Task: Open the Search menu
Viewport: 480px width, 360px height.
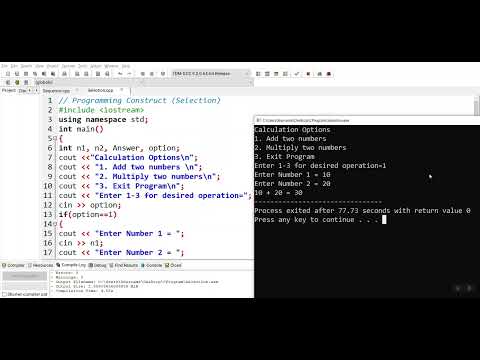Action: click(26, 66)
